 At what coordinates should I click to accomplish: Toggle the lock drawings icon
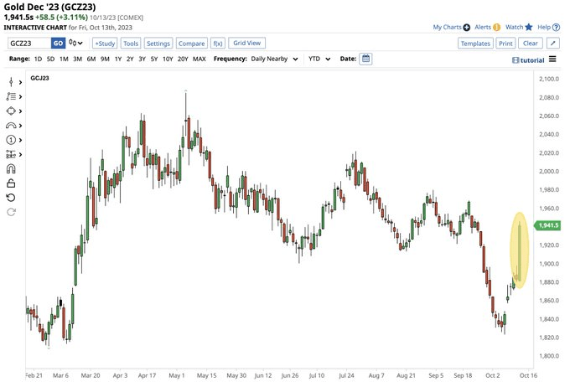(x=11, y=183)
